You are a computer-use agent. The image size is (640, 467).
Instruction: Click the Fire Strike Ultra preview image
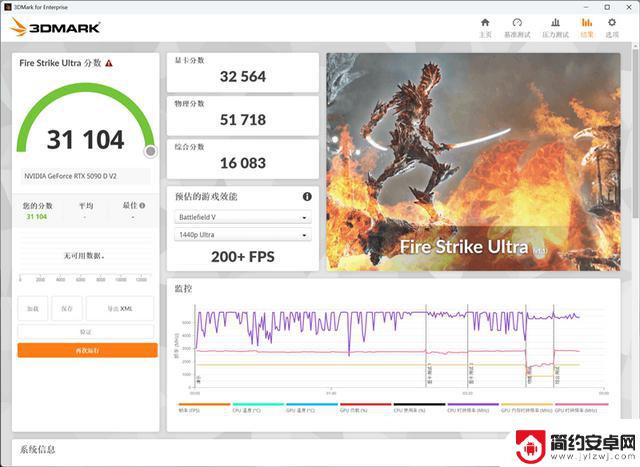[473, 162]
